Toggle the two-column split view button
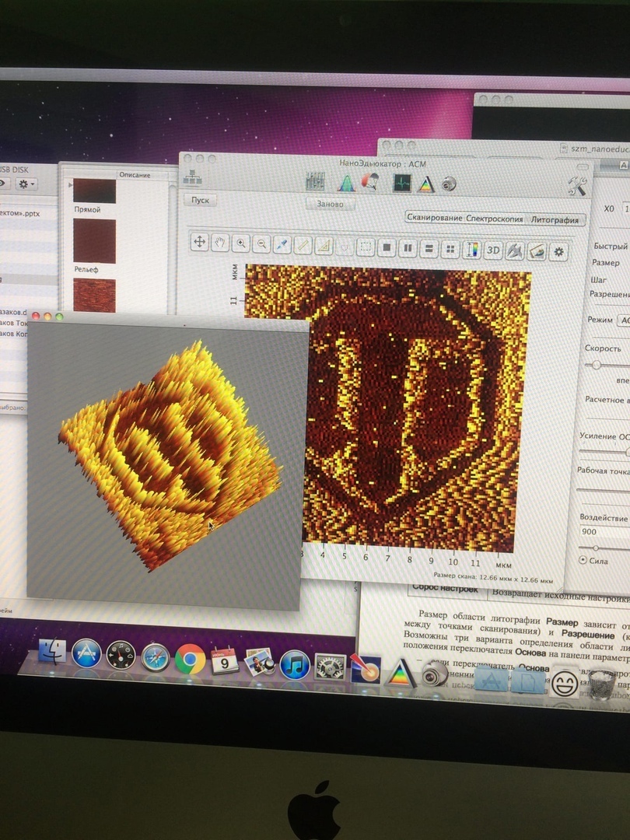The height and width of the screenshot is (840, 630). click(x=407, y=249)
